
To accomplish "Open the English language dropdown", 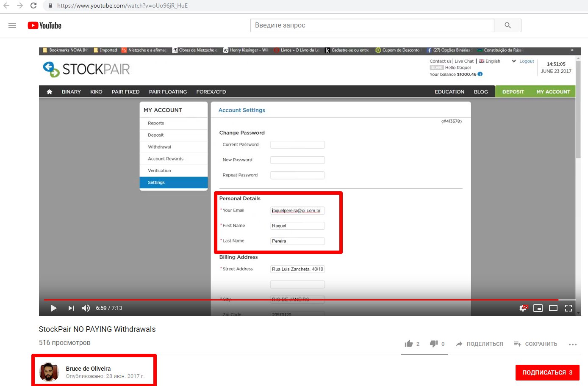I will [497, 61].
